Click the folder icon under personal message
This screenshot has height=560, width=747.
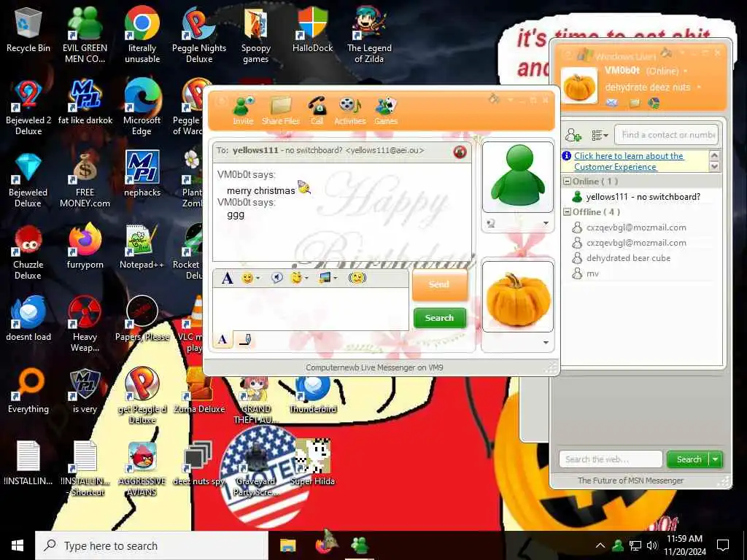635,102
